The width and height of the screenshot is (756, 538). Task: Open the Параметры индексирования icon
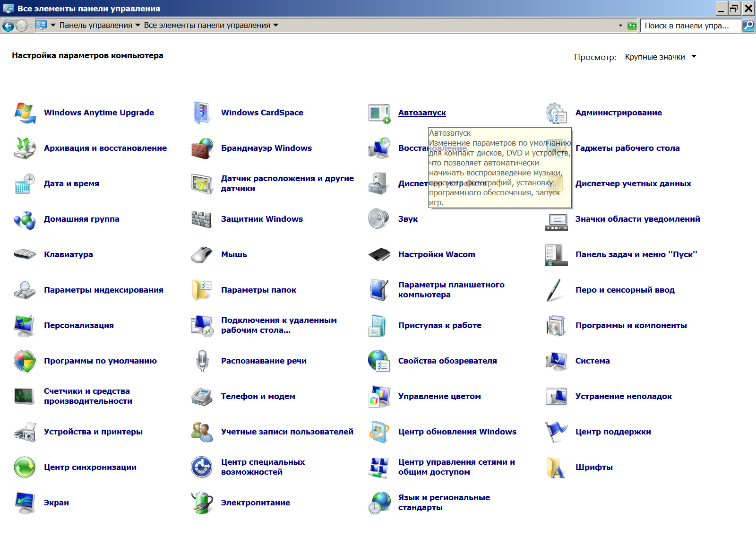(x=25, y=290)
